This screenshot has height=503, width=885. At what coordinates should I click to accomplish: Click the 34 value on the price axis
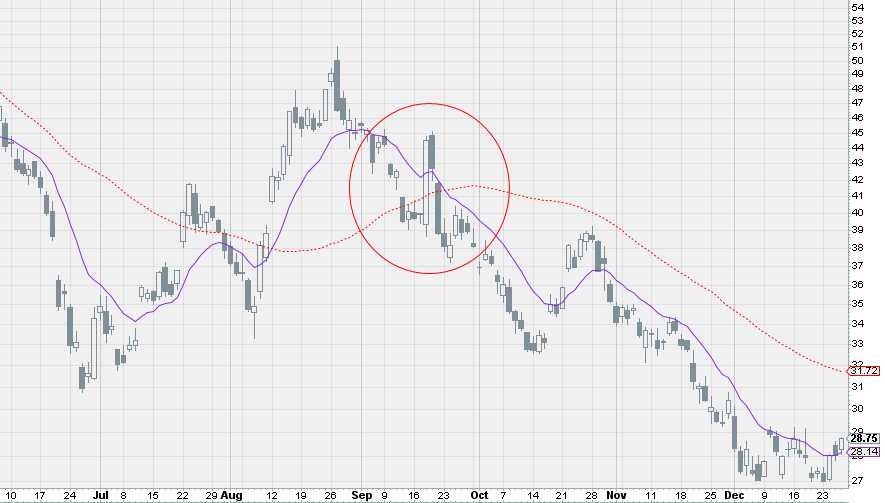857,323
